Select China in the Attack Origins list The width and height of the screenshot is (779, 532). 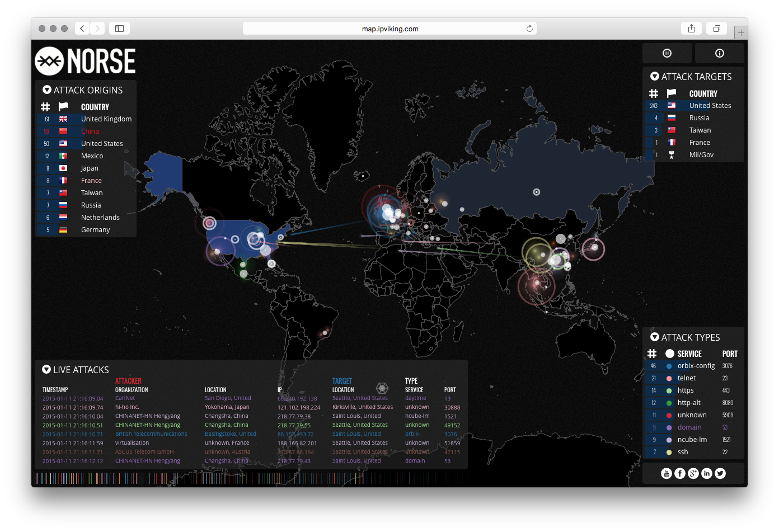[x=90, y=131]
